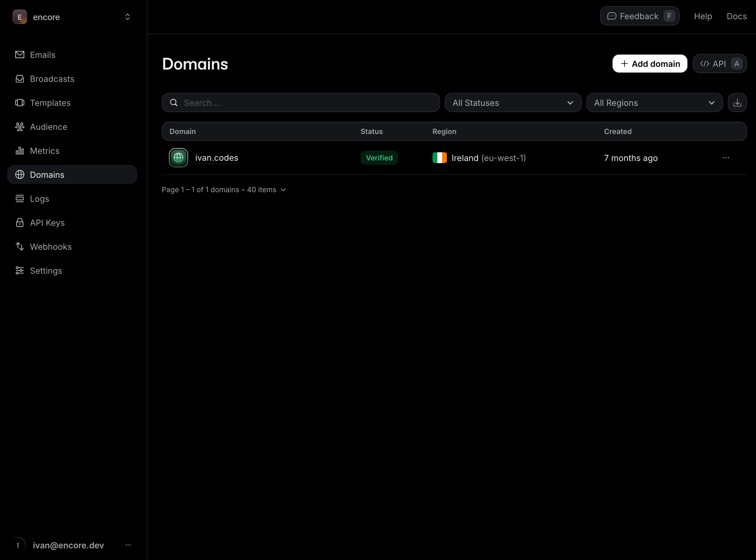Open the Templates panel
Screen dimensions: 756x560
[50, 103]
